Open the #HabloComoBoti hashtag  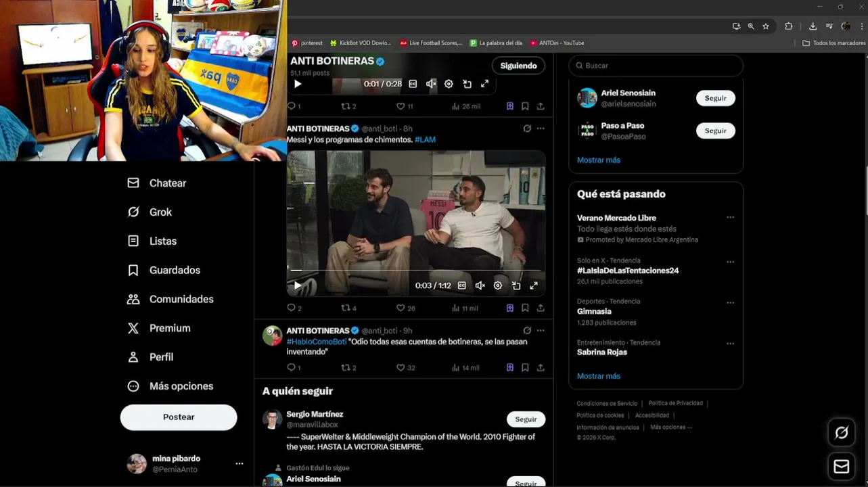pos(317,342)
